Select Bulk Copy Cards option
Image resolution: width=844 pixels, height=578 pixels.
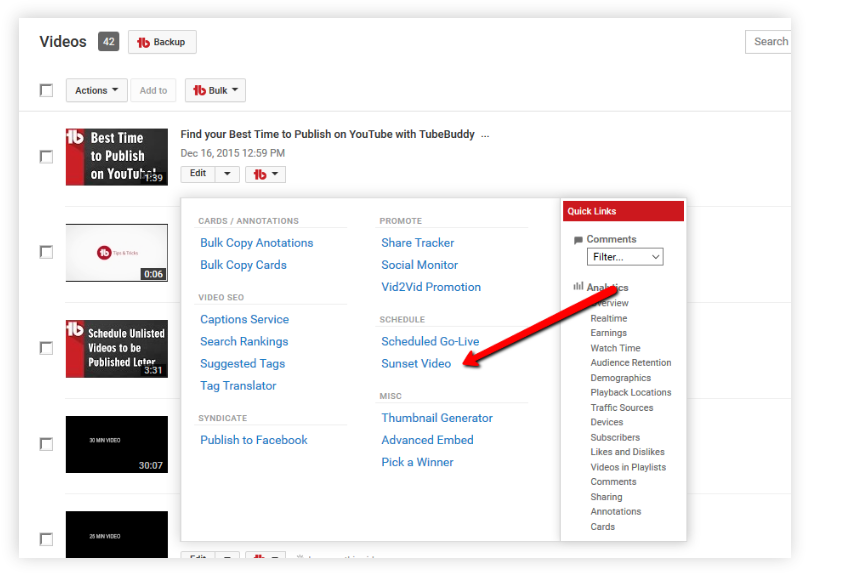[x=243, y=265]
